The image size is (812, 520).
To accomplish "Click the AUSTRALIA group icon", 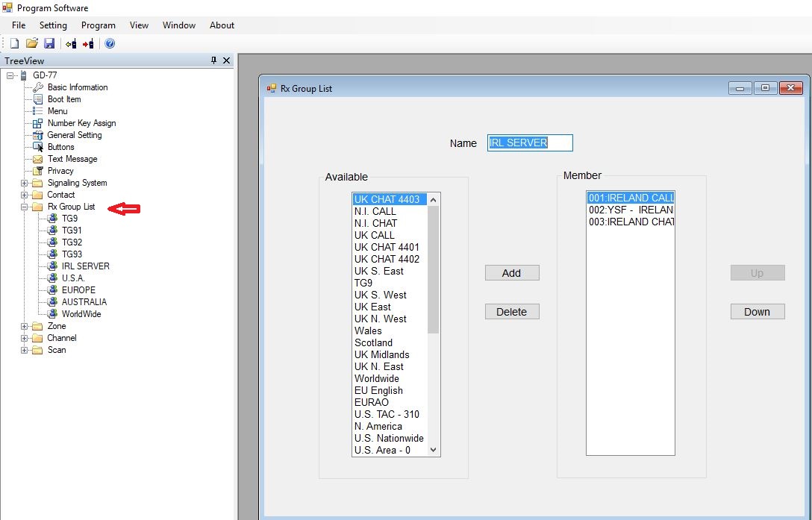I will click(52, 302).
